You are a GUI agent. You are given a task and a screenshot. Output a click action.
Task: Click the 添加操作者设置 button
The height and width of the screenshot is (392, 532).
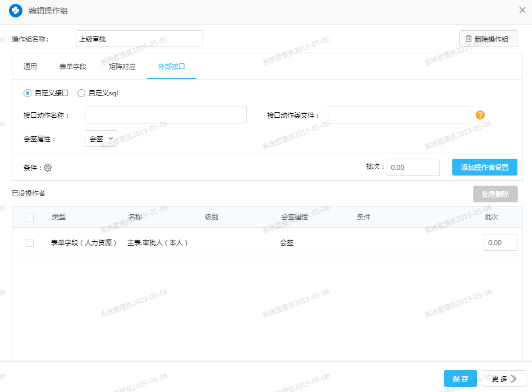pos(484,167)
